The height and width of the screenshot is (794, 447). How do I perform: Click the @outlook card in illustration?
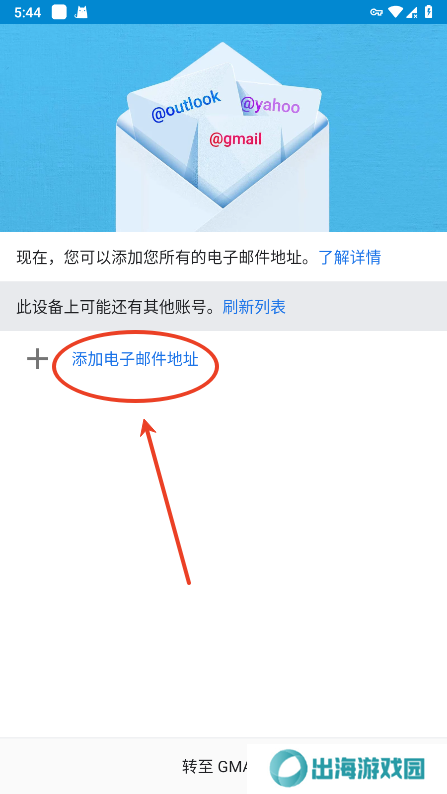(x=186, y=106)
